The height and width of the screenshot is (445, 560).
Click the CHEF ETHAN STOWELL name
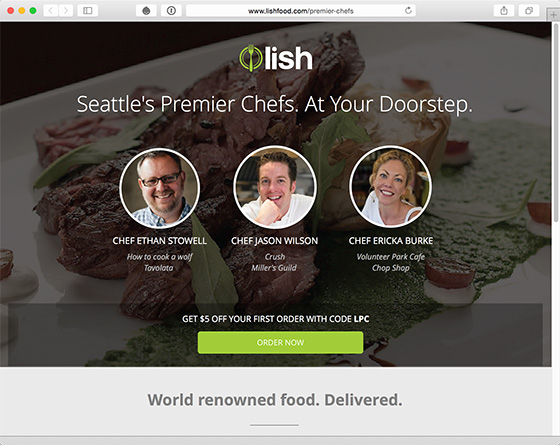pyautogui.click(x=160, y=241)
